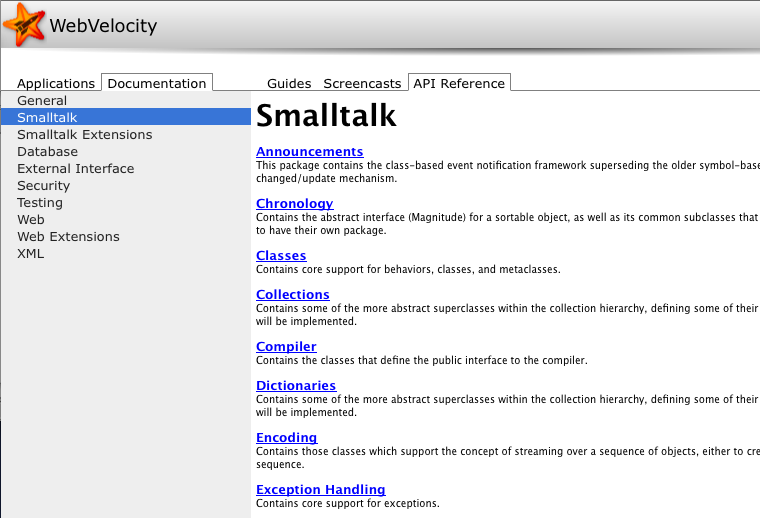Choose Smalltalk Extensions in the sidebar
The width and height of the screenshot is (760, 518).
126,134
